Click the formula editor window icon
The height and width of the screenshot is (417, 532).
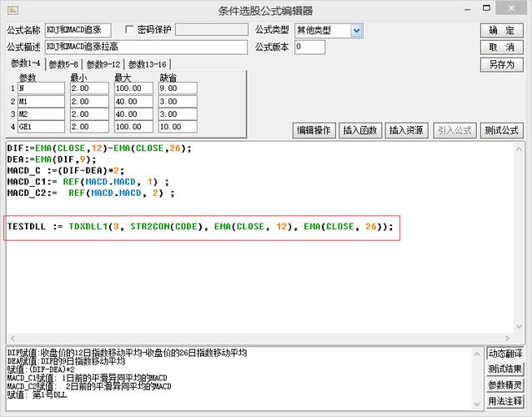click(13, 10)
